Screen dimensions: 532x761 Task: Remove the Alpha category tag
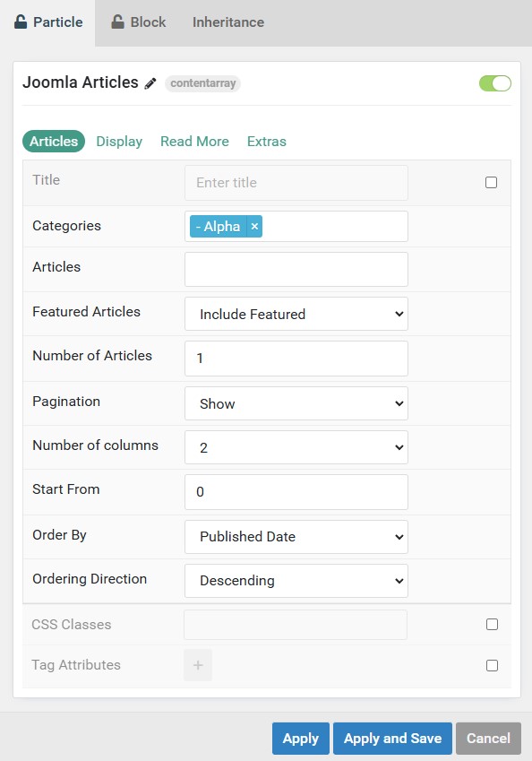pos(254,226)
